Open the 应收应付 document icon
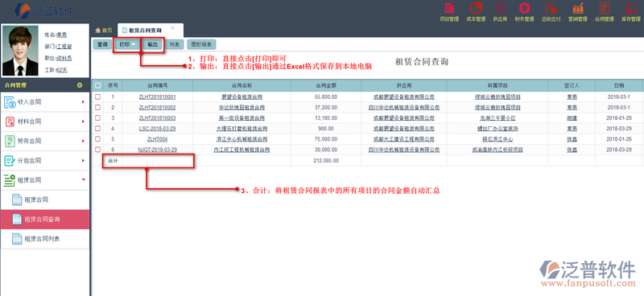Image resolution: width=644 pixels, height=296 pixels. click(551, 9)
